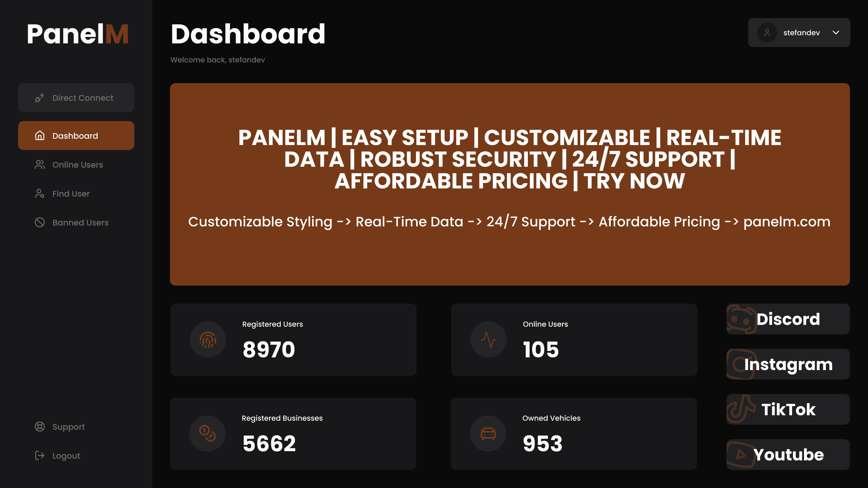The width and height of the screenshot is (868, 488).
Task: Open the TikTok link button
Action: point(788,409)
